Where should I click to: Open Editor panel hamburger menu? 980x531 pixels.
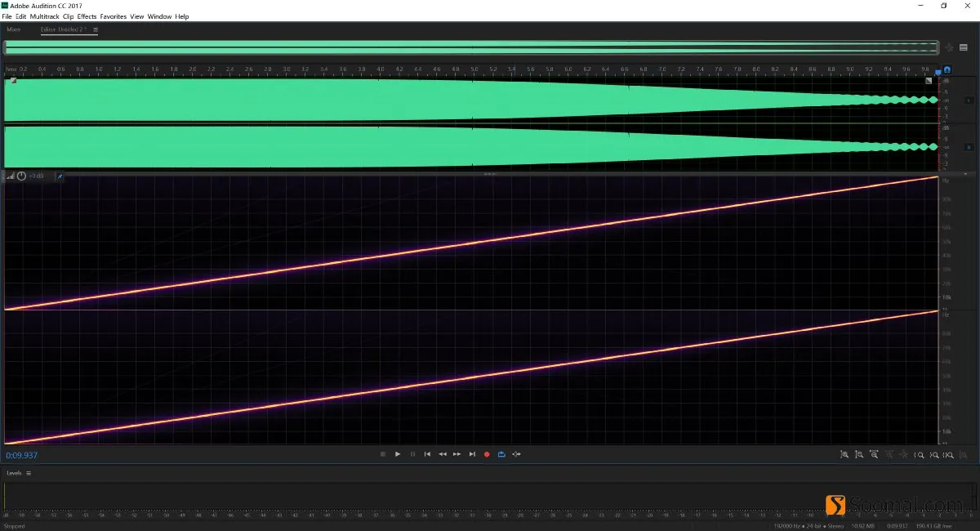point(96,29)
